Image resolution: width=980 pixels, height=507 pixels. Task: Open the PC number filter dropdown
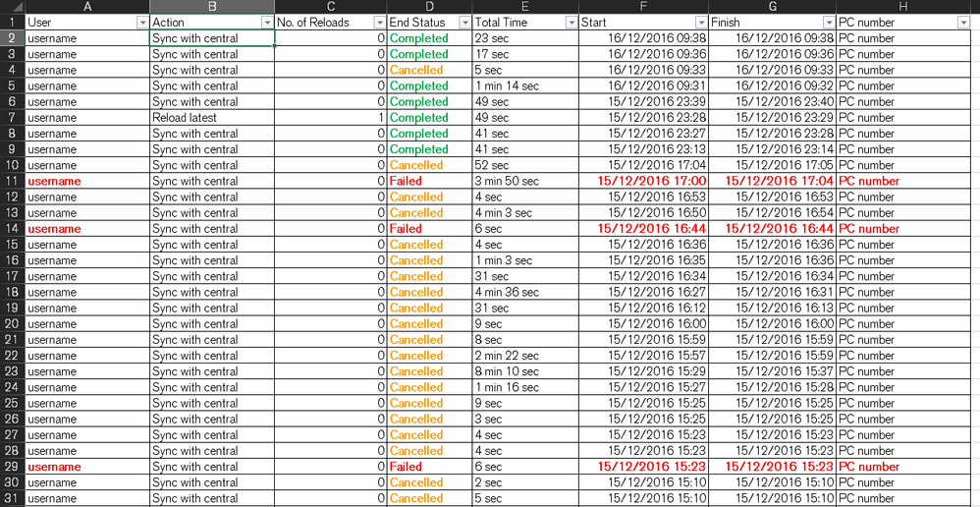tap(962, 23)
